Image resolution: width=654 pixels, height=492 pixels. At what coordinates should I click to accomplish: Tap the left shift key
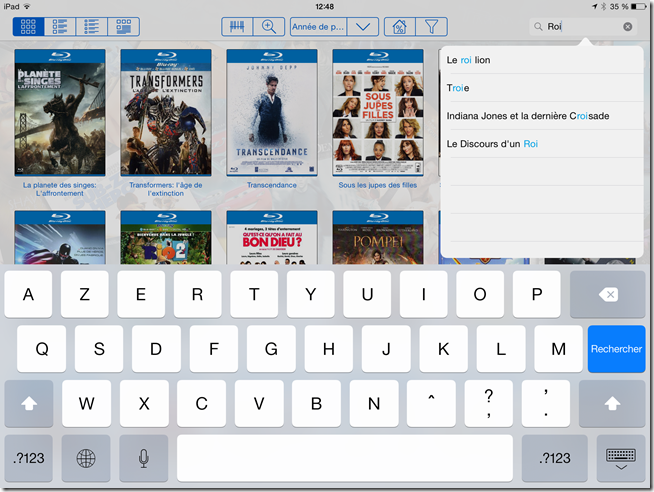click(x=29, y=404)
